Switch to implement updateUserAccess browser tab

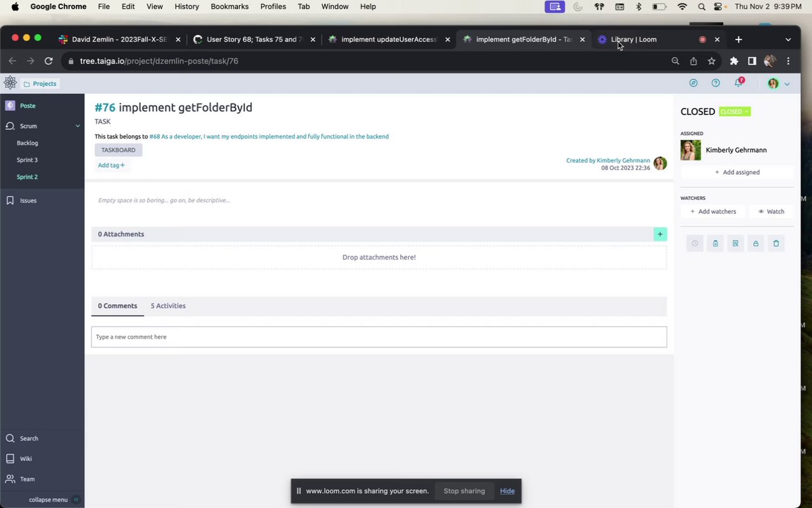point(388,39)
